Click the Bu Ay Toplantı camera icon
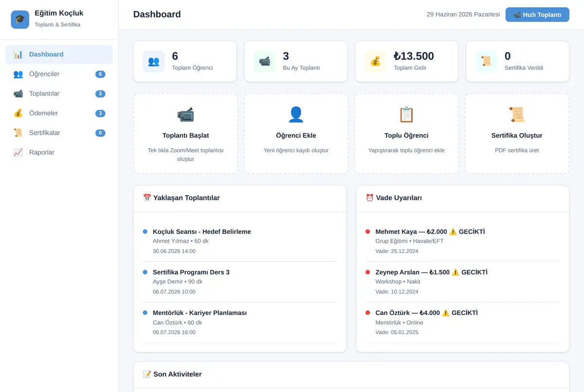 pyautogui.click(x=265, y=62)
